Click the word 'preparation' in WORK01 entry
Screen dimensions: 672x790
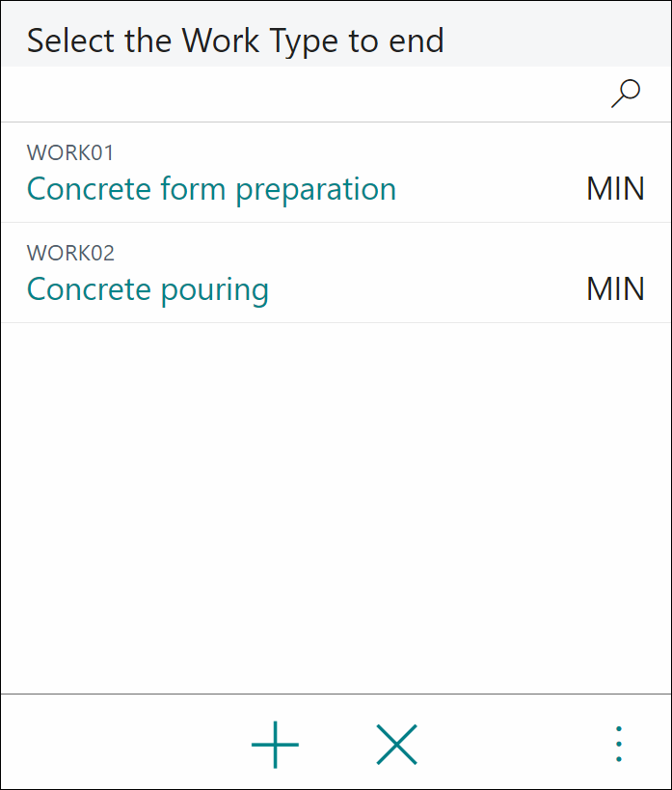pos(316,191)
